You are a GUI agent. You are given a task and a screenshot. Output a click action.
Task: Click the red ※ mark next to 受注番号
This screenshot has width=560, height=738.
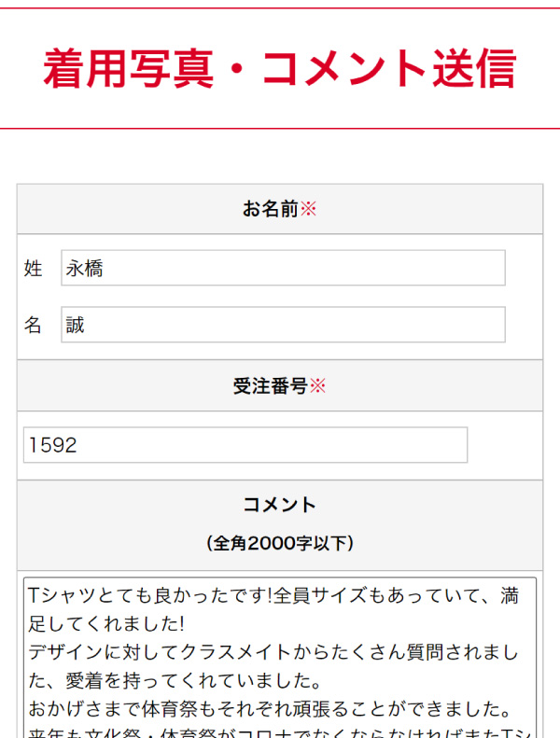tap(317, 386)
